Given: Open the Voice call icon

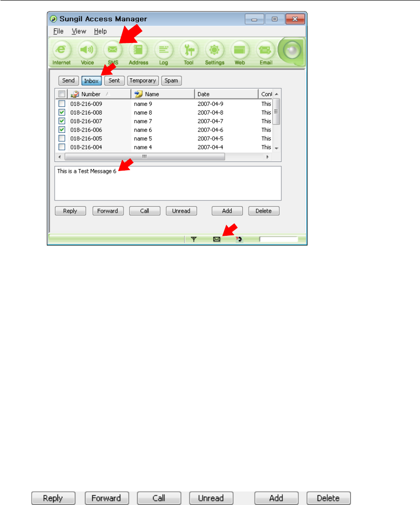Looking at the screenshot, I should [87, 50].
